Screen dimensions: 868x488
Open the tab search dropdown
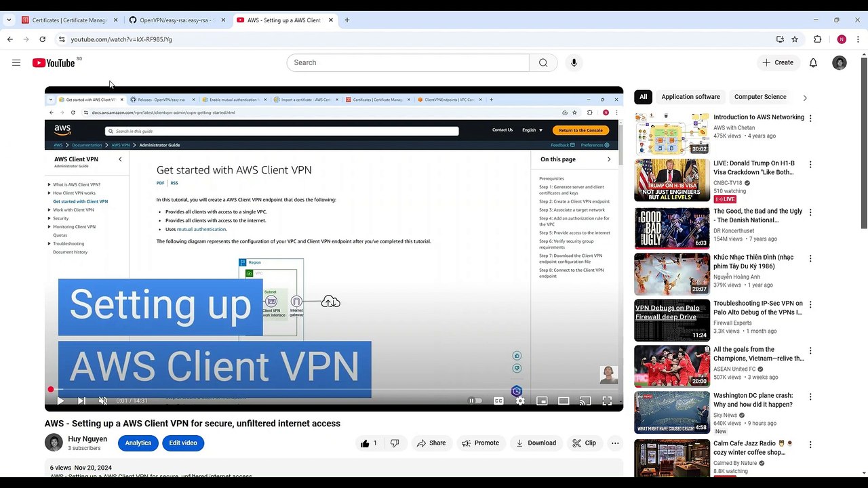coord(9,20)
